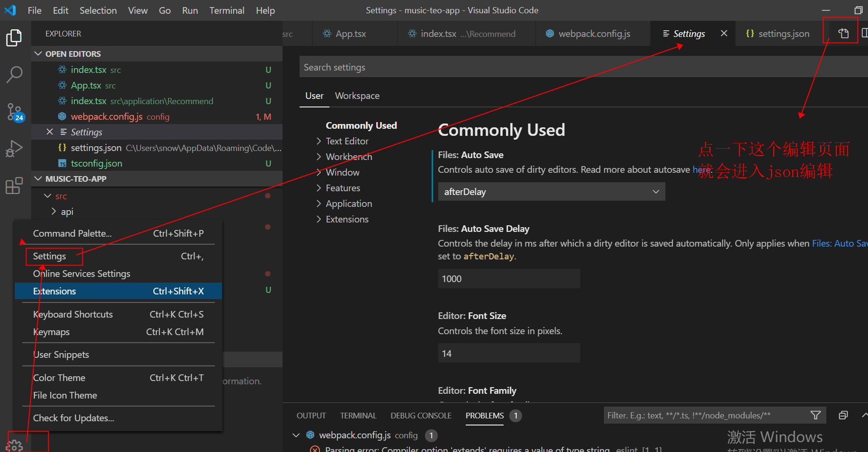Open the Auto Save afterDelay dropdown
Screen dimensions: 868x452
[x=551, y=192]
